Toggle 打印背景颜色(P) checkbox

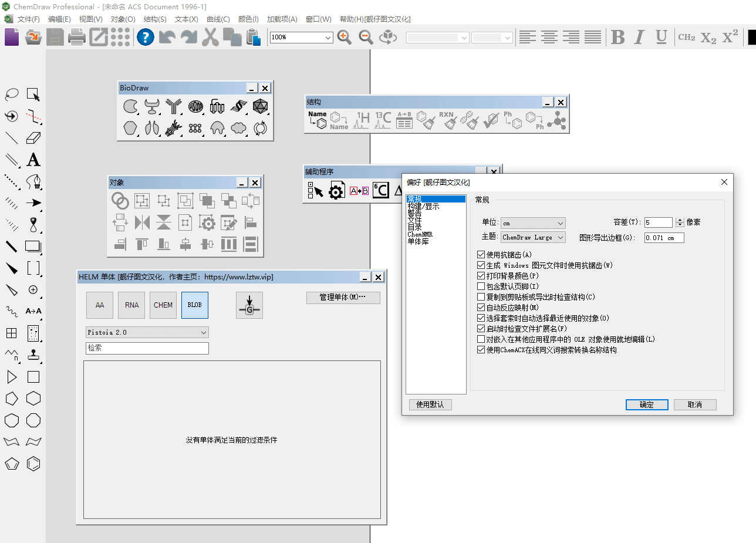(x=481, y=276)
